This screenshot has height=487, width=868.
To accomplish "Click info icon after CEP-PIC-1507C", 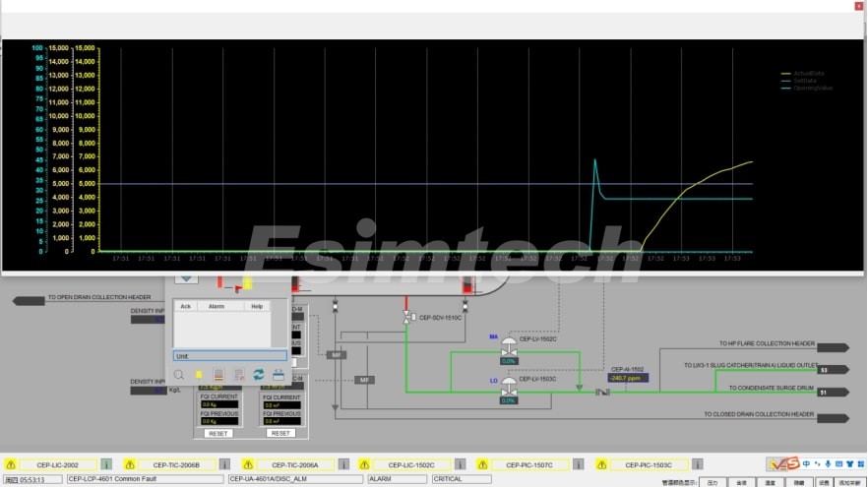I will point(579,464).
